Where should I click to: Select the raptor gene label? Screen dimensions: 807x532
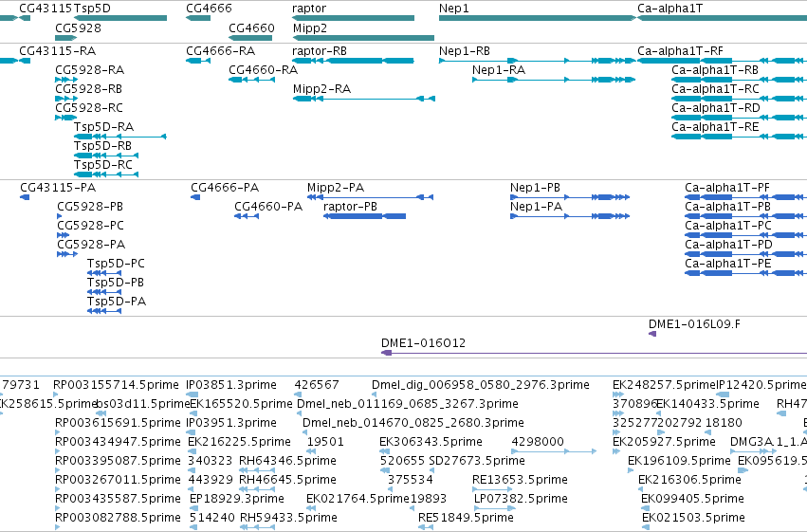(x=309, y=9)
